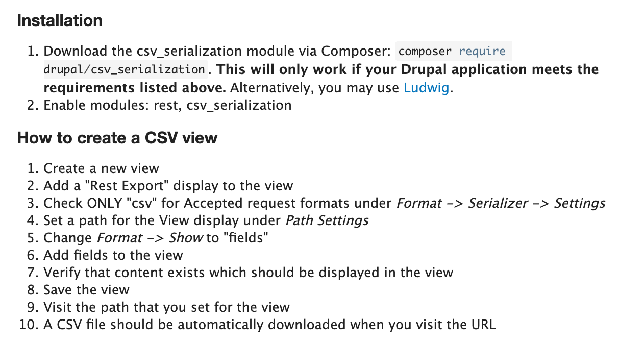Click the Add fields to the view step

[x=113, y=255]
